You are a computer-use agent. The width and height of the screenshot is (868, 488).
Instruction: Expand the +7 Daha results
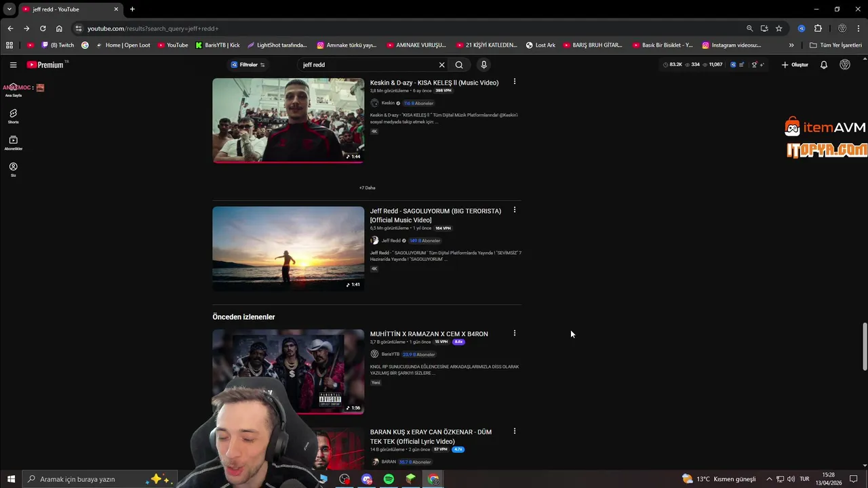[x=367, y=188]
